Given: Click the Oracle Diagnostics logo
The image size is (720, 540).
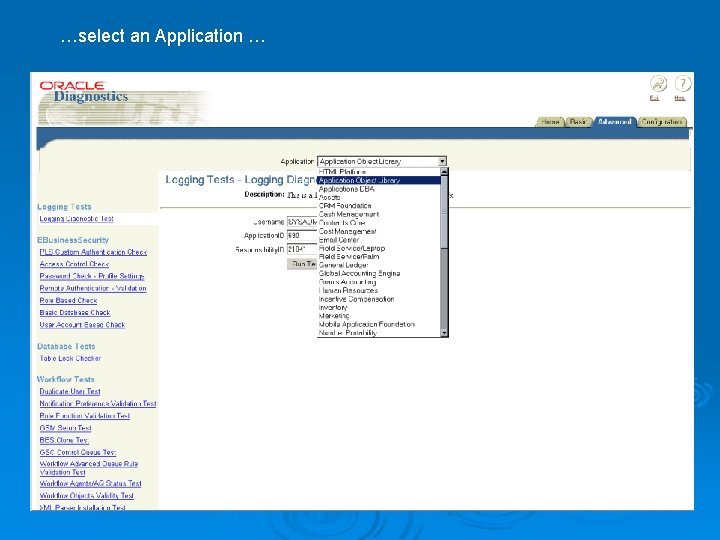Looking at the screenshot, I should 85,92.
